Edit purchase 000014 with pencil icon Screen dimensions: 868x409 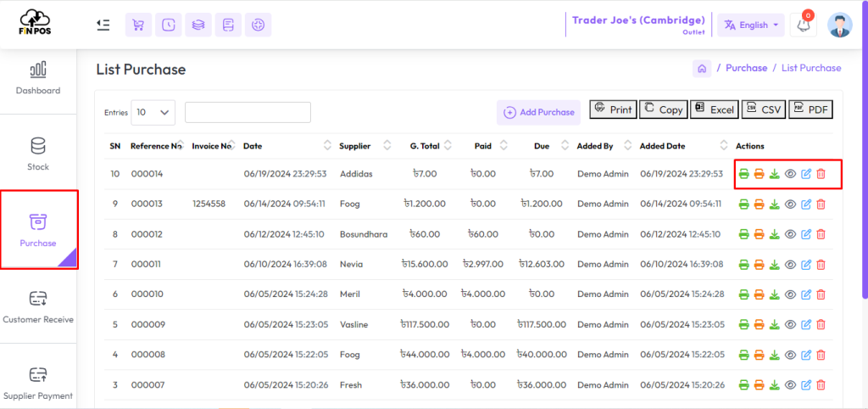pyautogui.click(x=806, y=174)
